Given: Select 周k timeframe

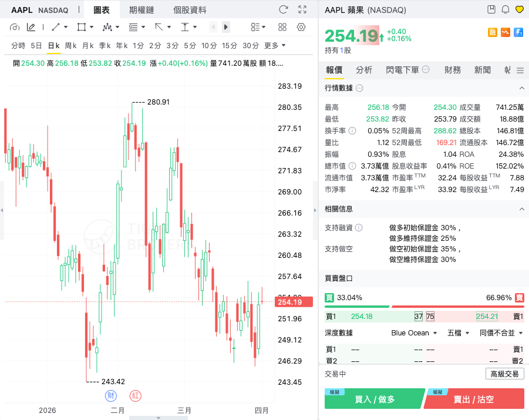Looking at the screenshot, I should click(70, 46).
